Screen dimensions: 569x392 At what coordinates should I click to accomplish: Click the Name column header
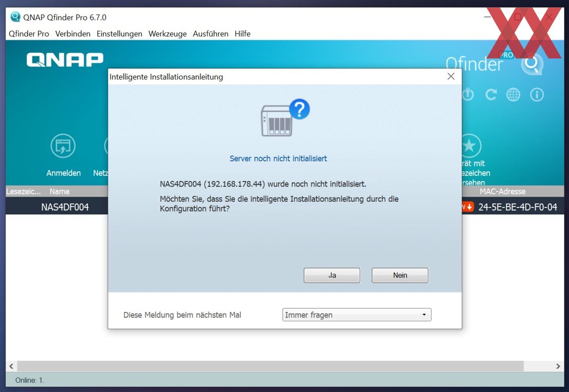[59, 192]
